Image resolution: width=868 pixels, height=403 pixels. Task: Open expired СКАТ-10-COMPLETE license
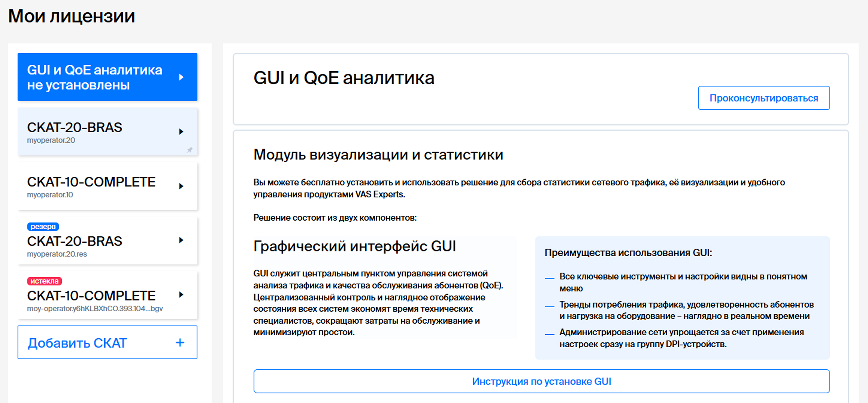(x=107, y=295)
